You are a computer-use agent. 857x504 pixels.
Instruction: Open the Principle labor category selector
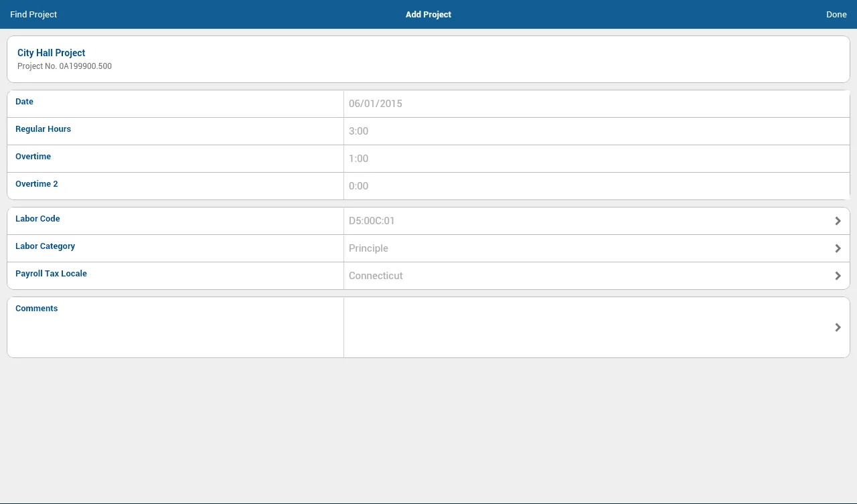[368, 248]
